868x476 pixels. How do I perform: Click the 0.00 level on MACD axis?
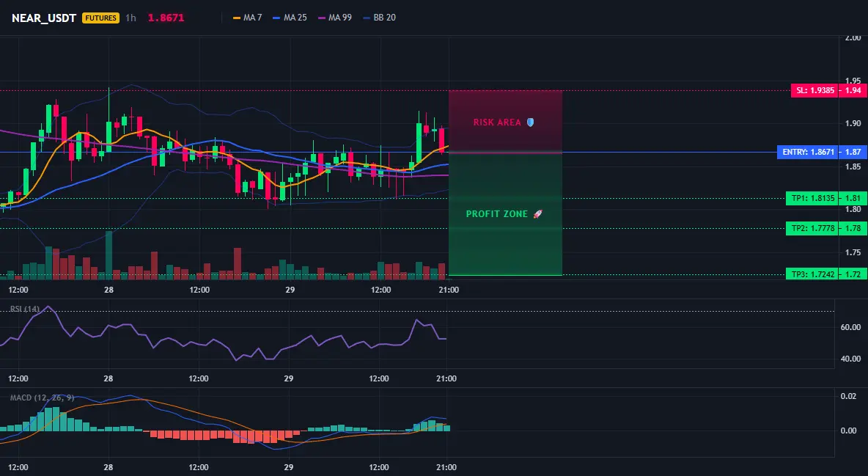tap(849, 431)
